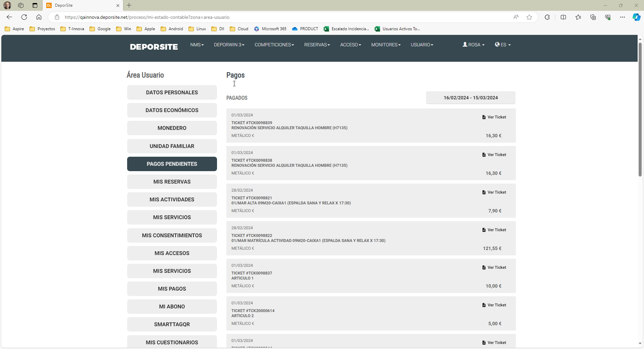Reload the page with refresh icon

click(x=24, y=17)
